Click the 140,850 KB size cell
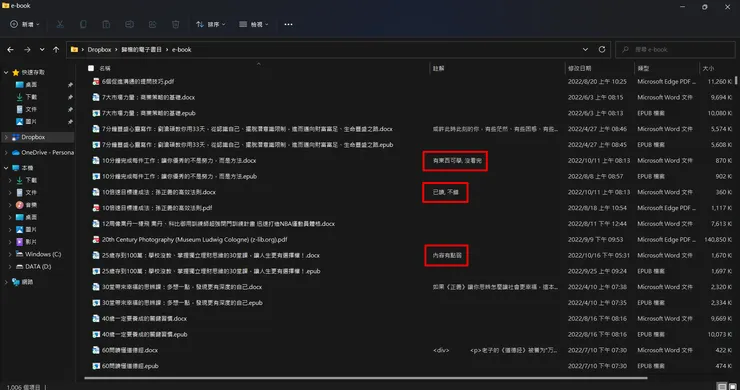 [718, 239]
